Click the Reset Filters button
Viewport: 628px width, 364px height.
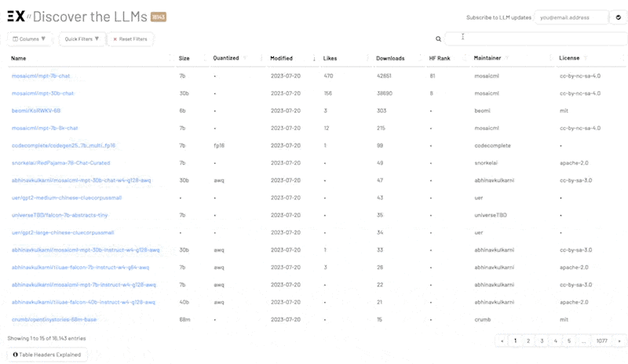(130, 39)
